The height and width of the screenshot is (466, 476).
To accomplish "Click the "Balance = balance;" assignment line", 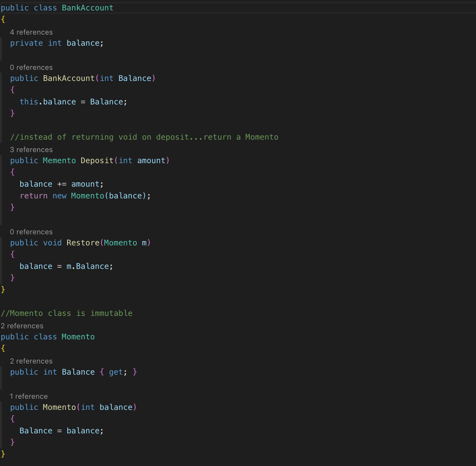I will point(62,431).
